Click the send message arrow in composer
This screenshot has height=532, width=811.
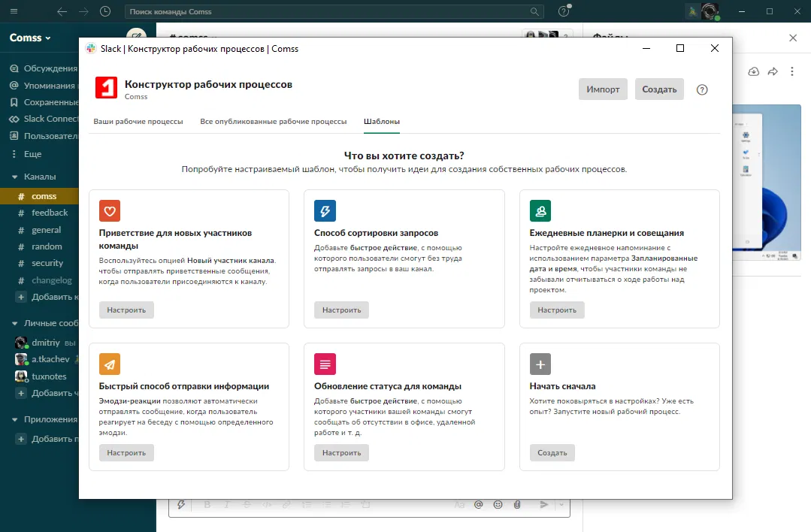tap(543, 505)
